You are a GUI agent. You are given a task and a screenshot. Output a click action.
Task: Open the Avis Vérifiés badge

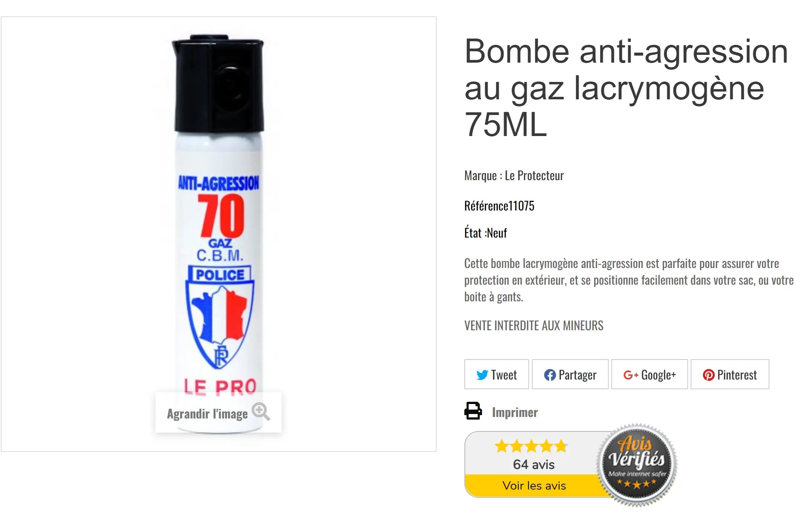pyautogui.click(x=637, y=464)
